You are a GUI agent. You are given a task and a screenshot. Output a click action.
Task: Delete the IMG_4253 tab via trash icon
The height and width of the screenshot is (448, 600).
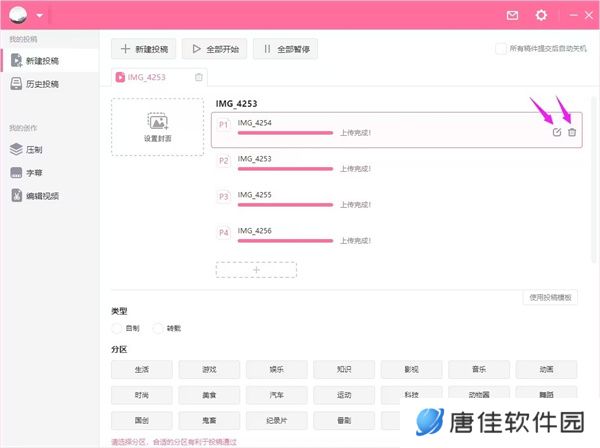pyautogui.click(x=199, y=77)
